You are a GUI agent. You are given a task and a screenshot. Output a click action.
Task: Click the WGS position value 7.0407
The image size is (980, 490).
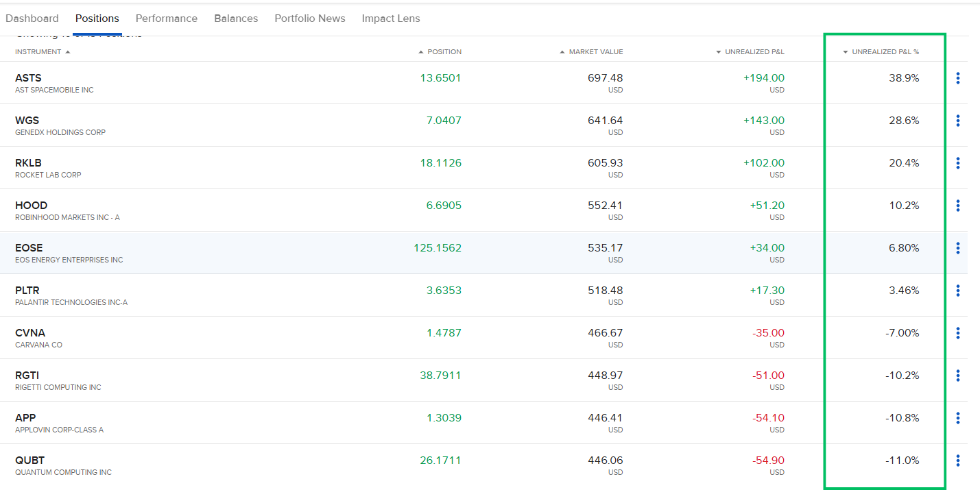click(444, 121)
